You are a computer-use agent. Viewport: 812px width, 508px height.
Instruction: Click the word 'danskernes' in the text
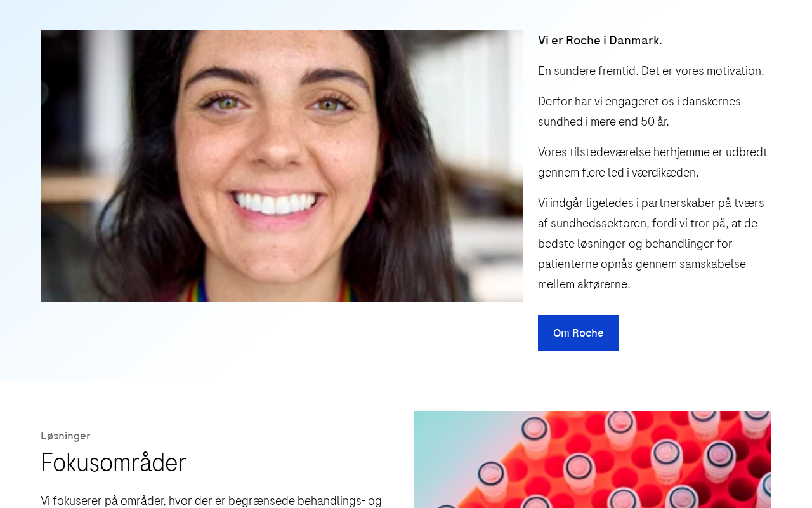(711, 102)
